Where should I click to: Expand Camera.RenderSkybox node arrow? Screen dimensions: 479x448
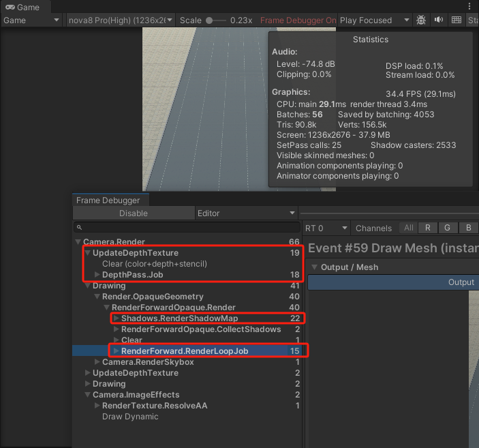point(97,362)
